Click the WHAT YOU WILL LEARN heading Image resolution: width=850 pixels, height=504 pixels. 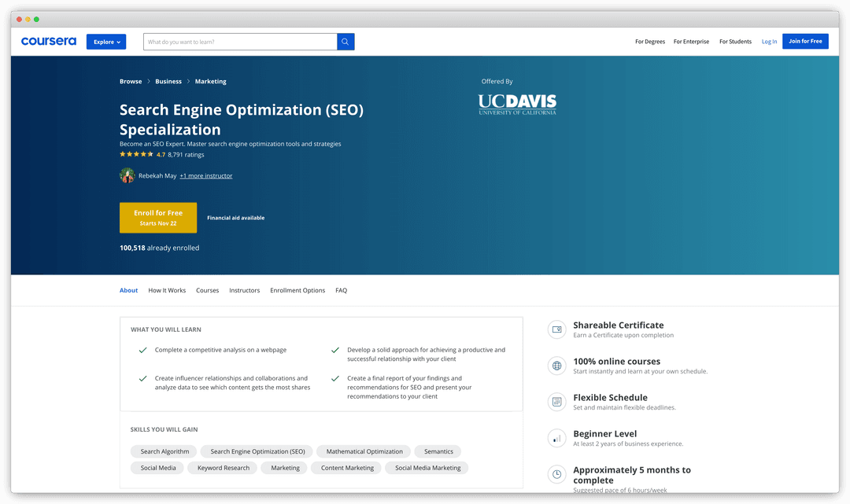click(166, 329)
